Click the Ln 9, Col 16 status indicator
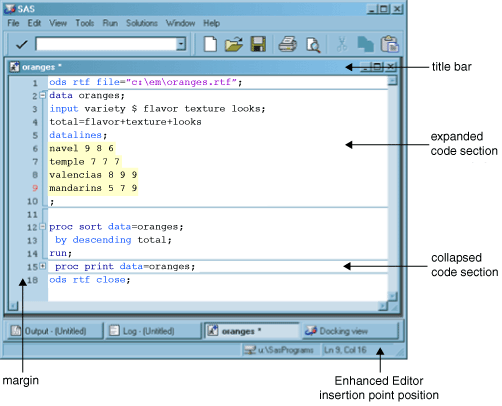 click(x=345, y=350)
